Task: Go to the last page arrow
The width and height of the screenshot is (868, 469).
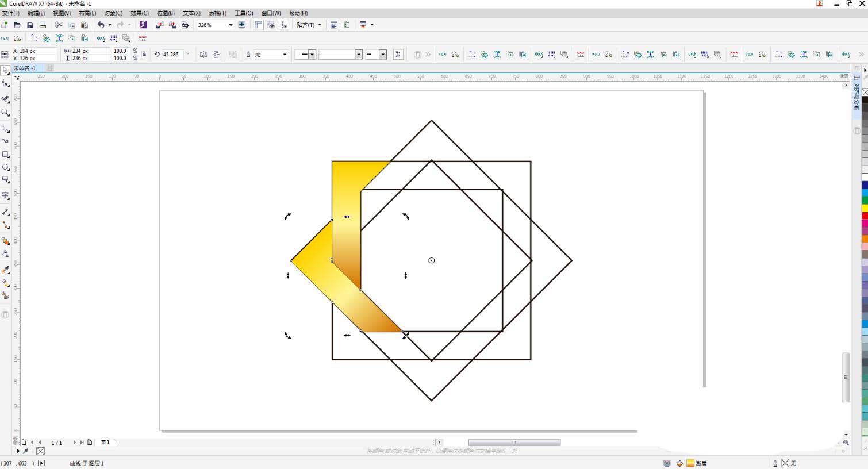Action: pos(82,443)
